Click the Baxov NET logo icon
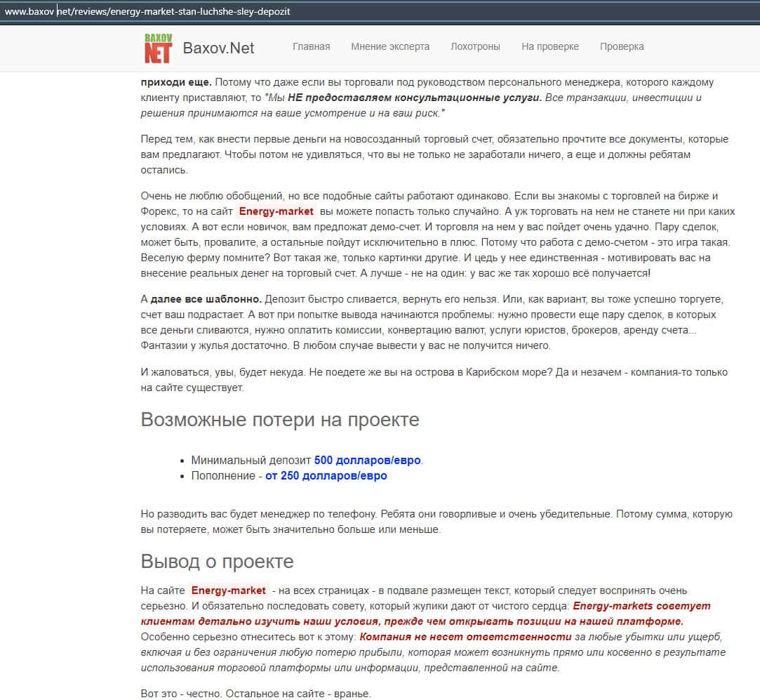Viewport: 760px width, 700px height. 158,48
